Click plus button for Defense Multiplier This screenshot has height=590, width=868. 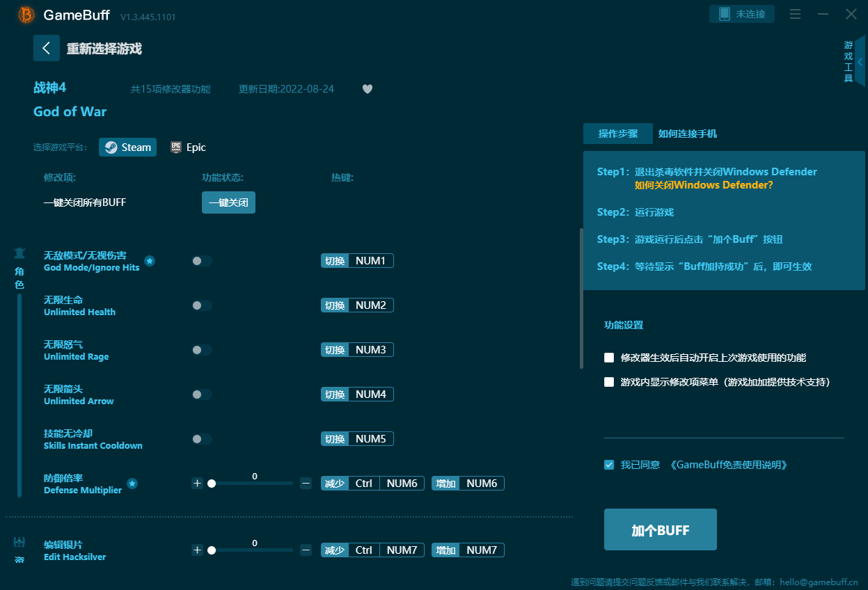tap(198, 484)
